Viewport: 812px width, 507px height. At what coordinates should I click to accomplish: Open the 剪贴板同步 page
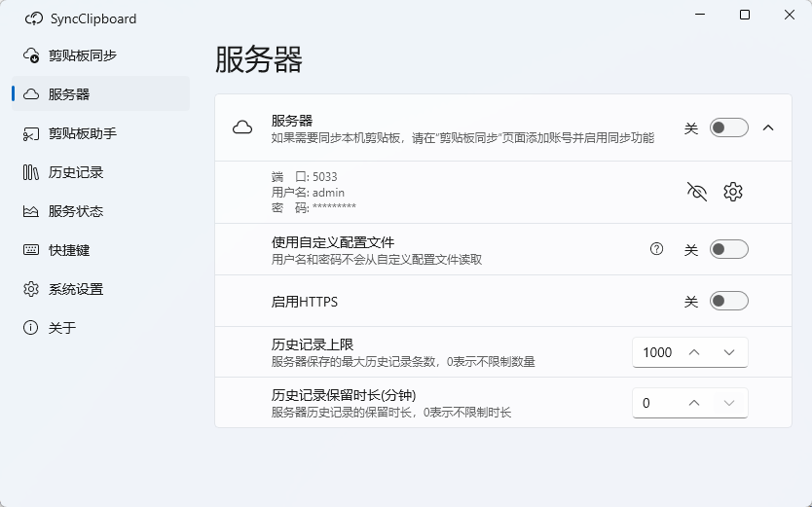coord(100,55)
